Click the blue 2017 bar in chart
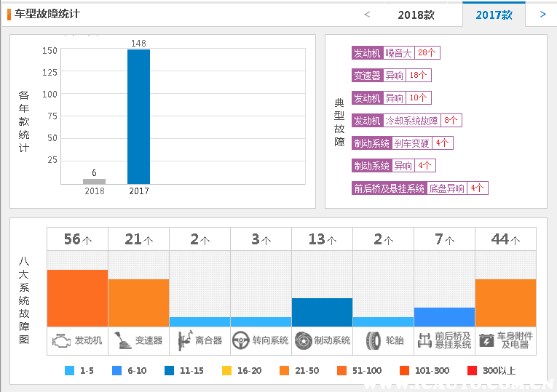The width and height of the screenshot is (557, 392). pos(138,116)
